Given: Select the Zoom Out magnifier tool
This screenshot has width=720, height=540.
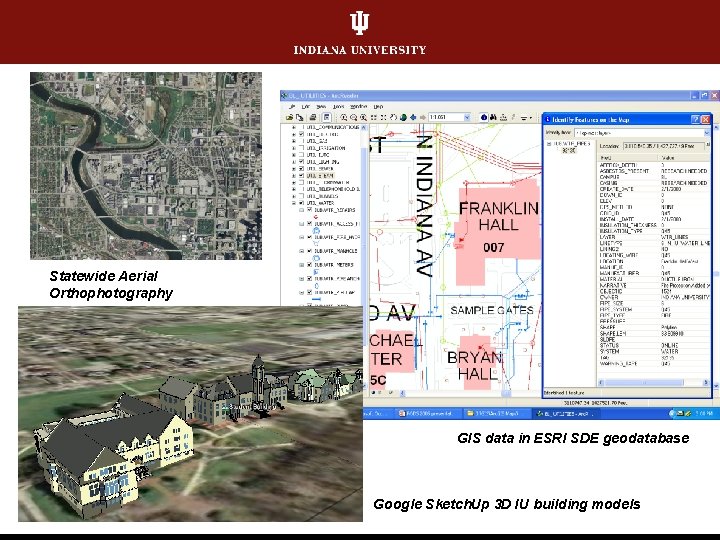Looking at the screenshot, I should click(354, 118).
